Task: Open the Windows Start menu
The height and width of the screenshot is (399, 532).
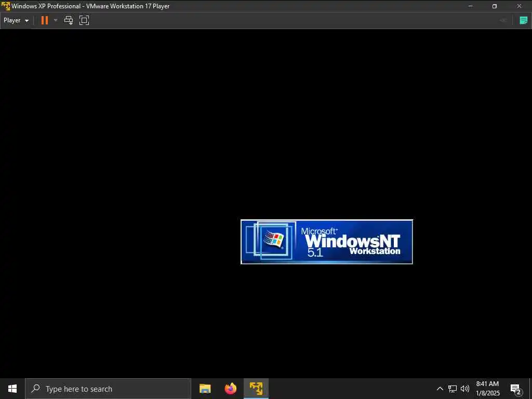Action: [12, 389]
